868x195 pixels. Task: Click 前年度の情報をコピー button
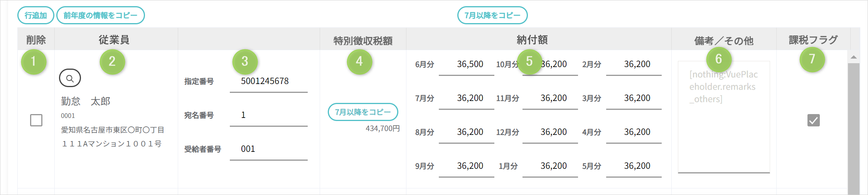(x=100, y=15)
